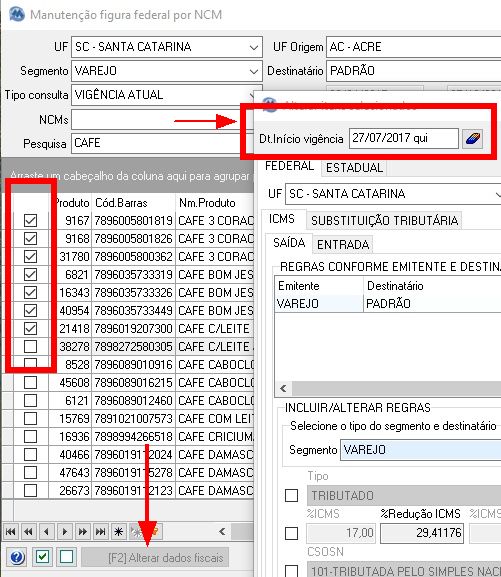Click F2 Alterar dados fiscais button
Viewport: 501px width, 577px height.
tap(155, 557)
